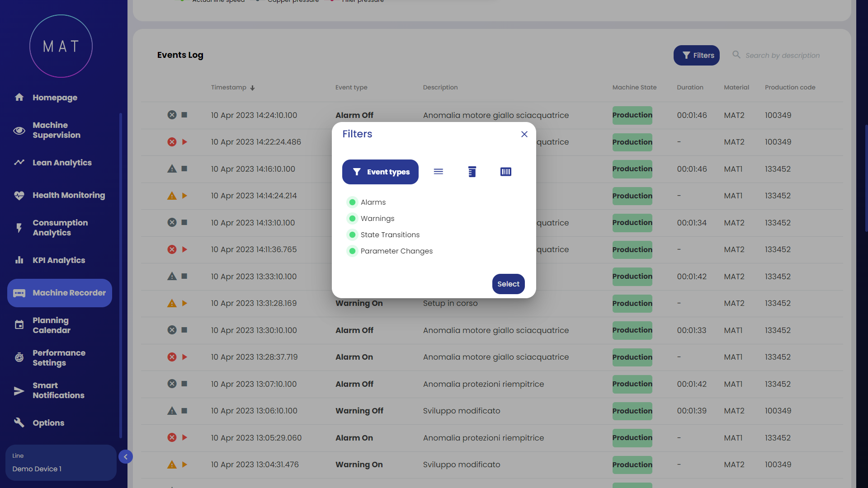Screen dimensions: 868x488
Task: Open the barcode production code filter tab
Action: [505, 172]
